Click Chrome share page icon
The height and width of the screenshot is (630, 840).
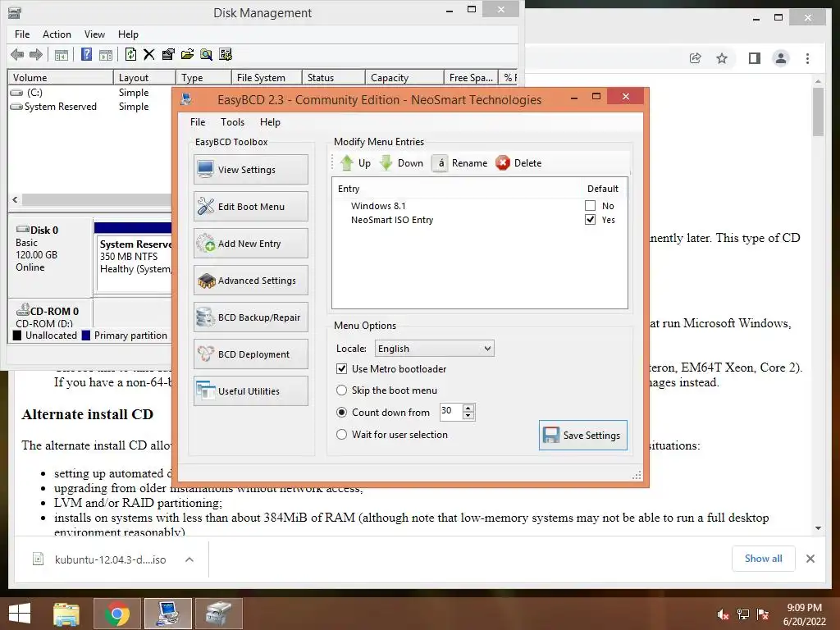(696, 58)
